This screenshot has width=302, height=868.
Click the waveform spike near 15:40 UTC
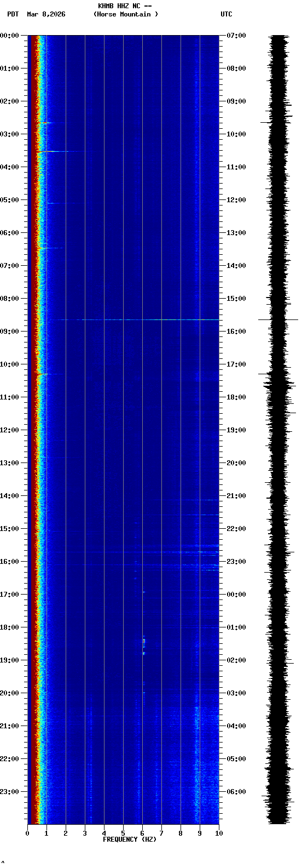[278, 319]
